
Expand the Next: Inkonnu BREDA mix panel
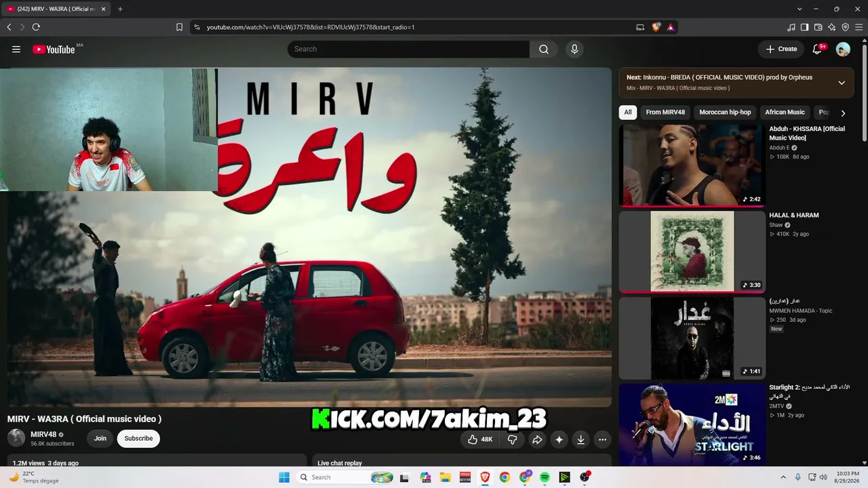842,83
